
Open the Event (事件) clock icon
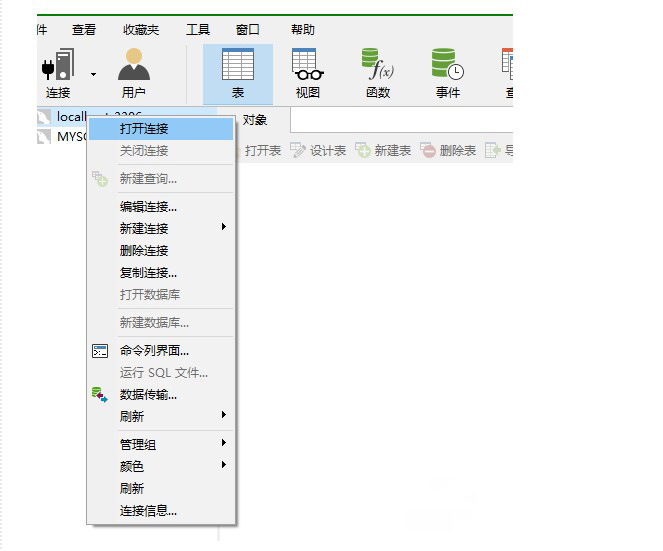(x=447, y=67)
